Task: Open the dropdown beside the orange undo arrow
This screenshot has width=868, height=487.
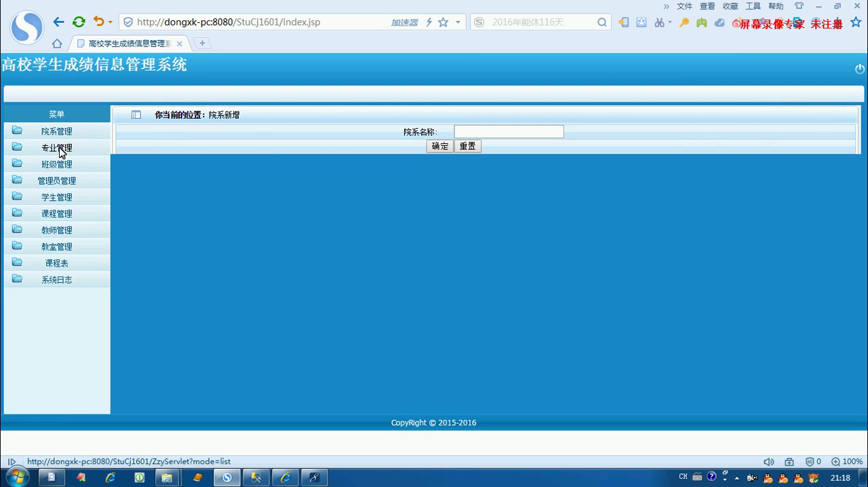Action: click(x=110, y=22)
